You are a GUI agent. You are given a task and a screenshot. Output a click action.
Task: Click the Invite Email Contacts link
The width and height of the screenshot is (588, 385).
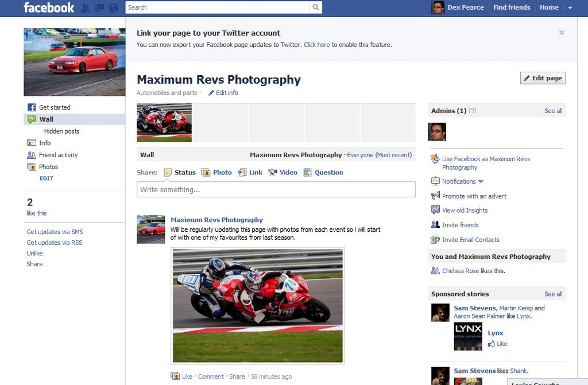[x=470, y=240]
